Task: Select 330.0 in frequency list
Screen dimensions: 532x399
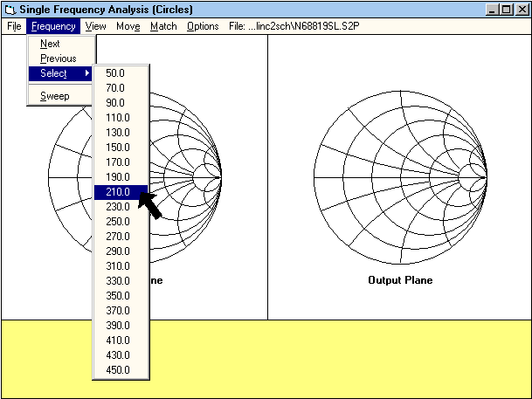Action: [x=118, y=281]
